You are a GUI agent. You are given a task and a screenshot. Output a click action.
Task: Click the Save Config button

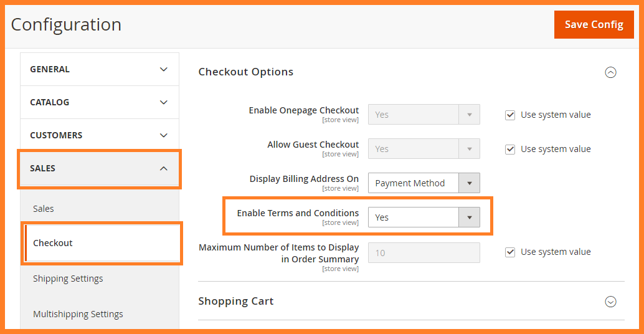(x=594, y=25)
